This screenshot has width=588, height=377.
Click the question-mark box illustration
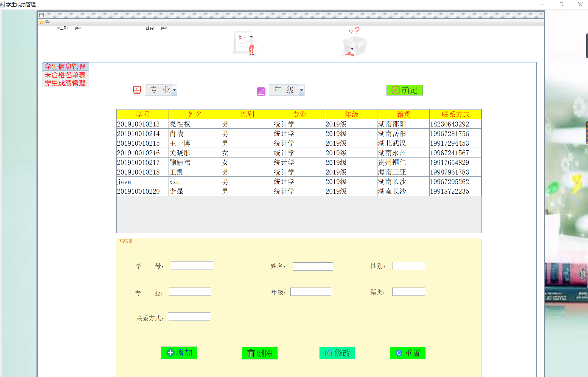pos(354,43)
